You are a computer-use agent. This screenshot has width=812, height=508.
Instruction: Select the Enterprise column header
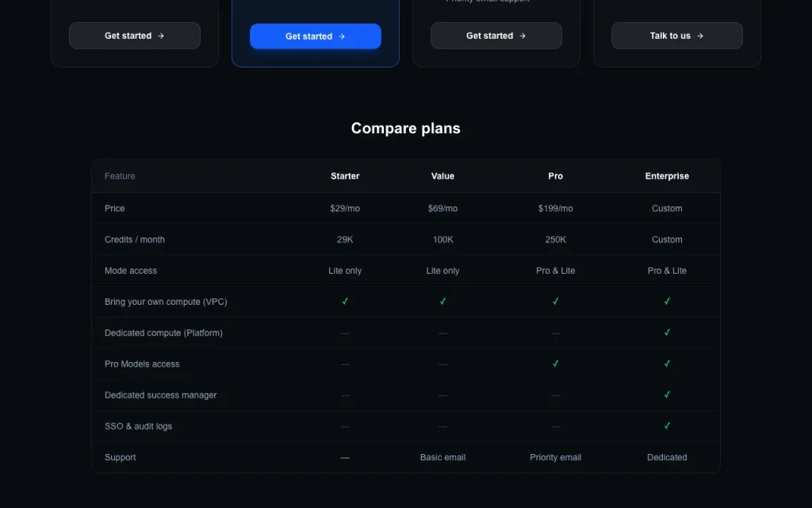[x=667, y=176]
